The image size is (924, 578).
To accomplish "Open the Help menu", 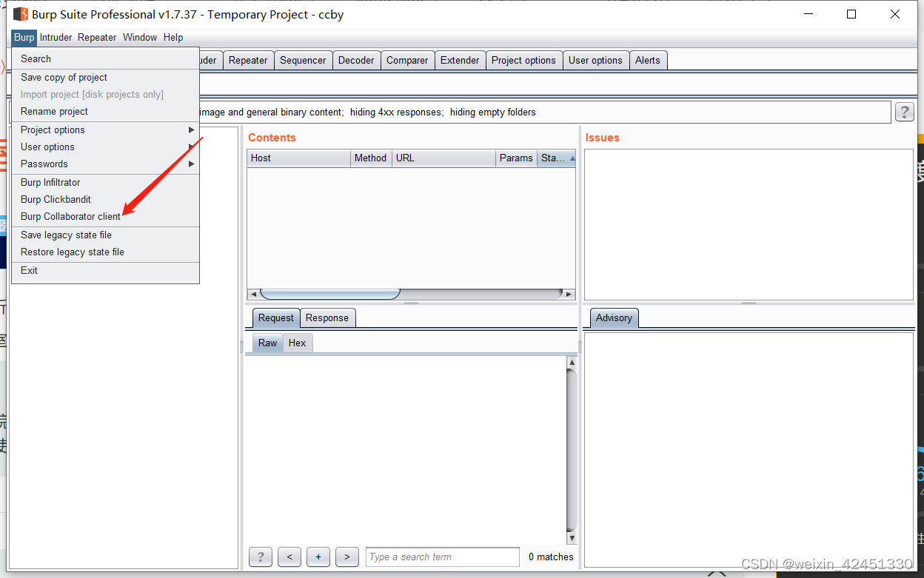I will tap(173, 37).
